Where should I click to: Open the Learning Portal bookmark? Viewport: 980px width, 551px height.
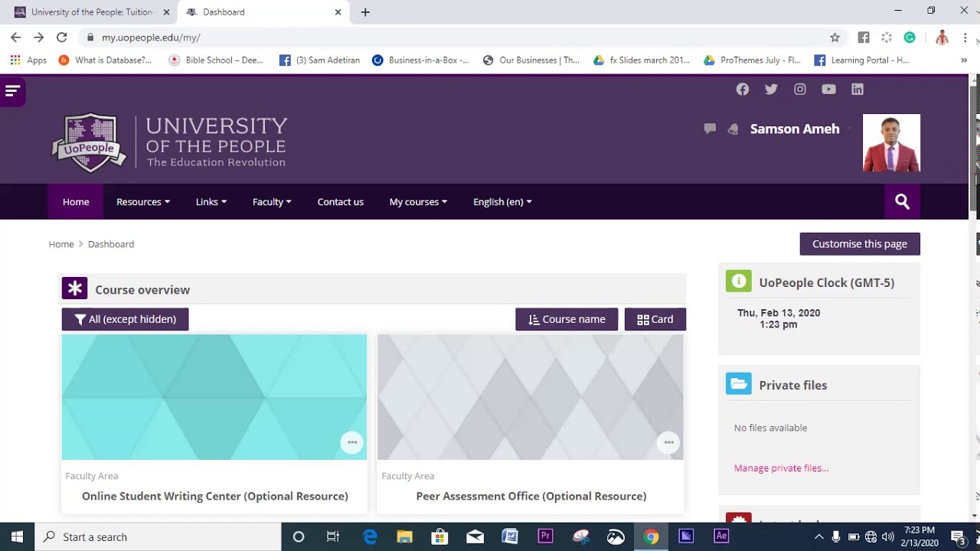[861, 60]
